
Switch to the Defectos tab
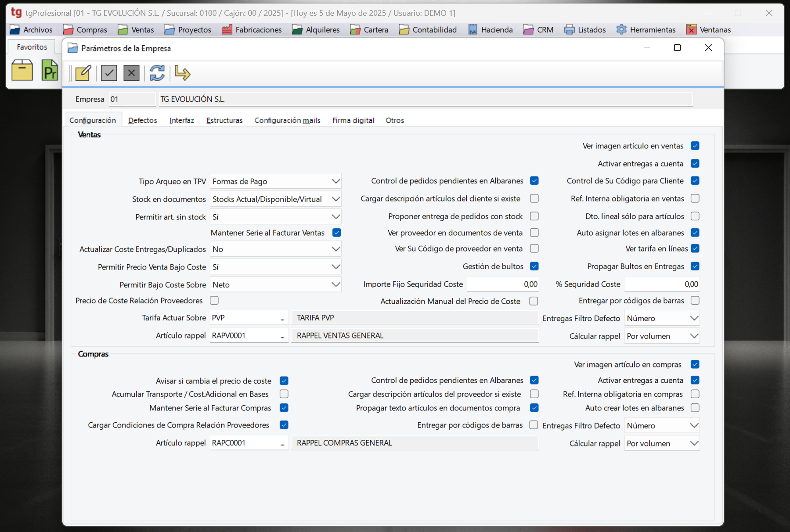tap(143, 120)
